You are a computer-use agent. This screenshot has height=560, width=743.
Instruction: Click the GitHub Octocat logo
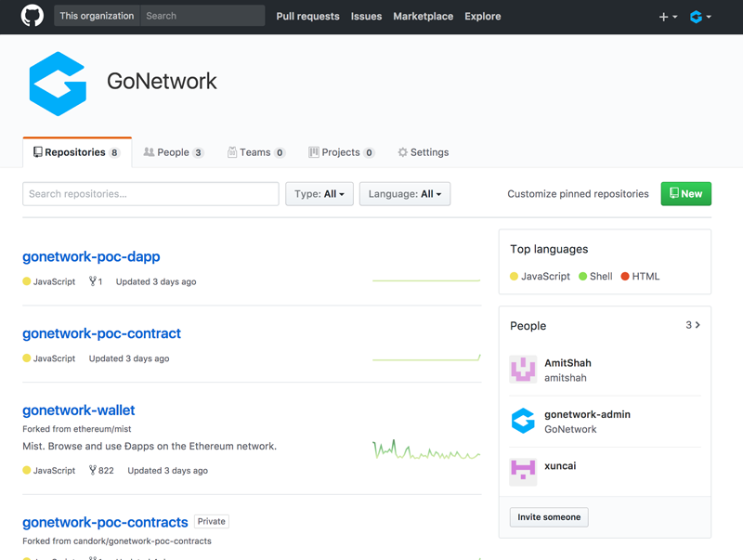pos(33,16)
